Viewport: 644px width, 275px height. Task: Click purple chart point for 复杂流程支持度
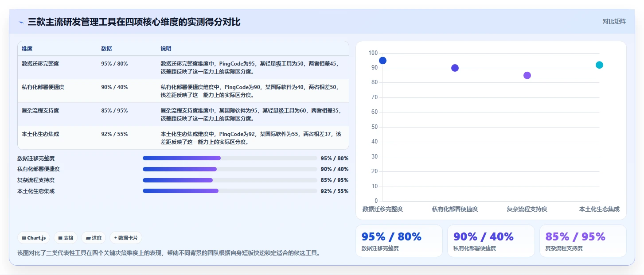pyautogui.click(x=527, y=75)
